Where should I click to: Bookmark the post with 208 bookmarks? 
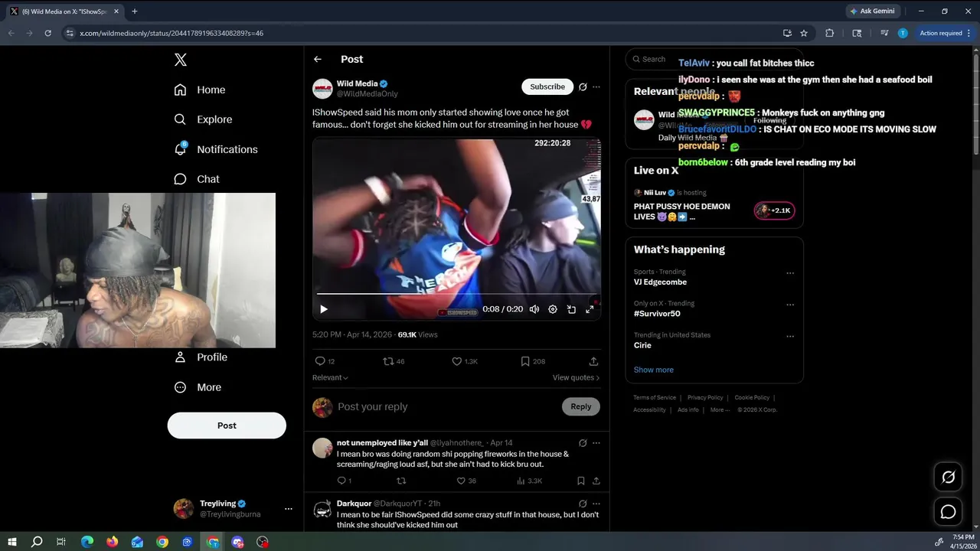tap(533, 361)
